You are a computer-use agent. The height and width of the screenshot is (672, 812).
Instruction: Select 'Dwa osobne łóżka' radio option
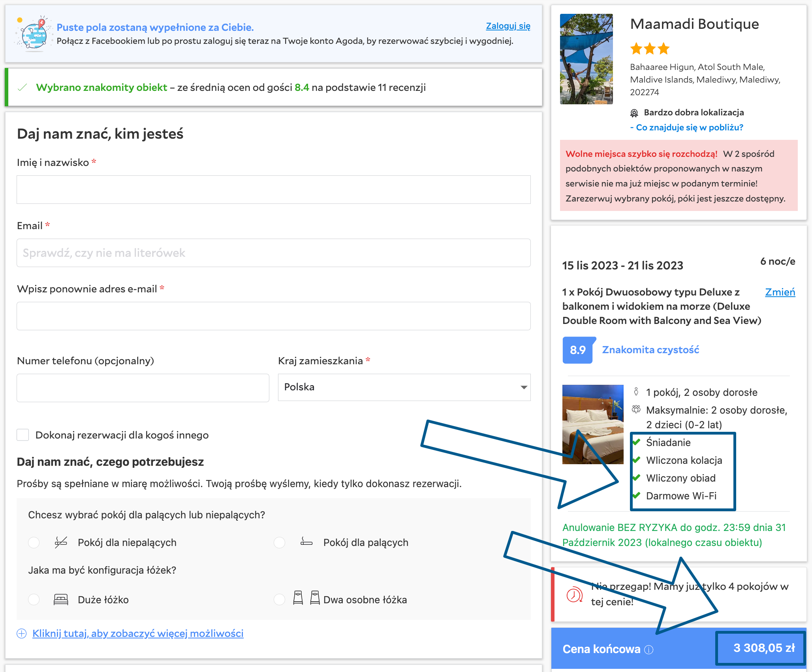(x=280, y=600)
